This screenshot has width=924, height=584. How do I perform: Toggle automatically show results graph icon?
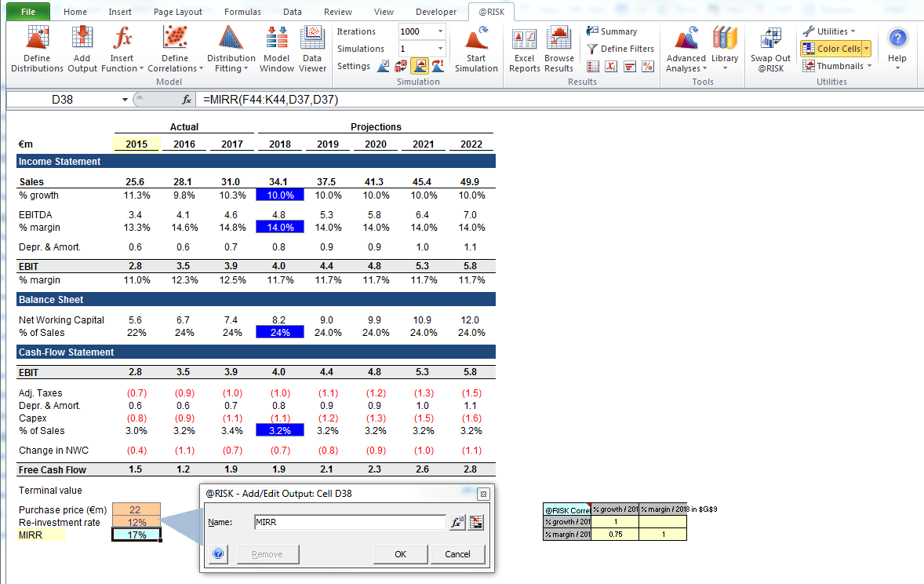[x=419, y=66]
